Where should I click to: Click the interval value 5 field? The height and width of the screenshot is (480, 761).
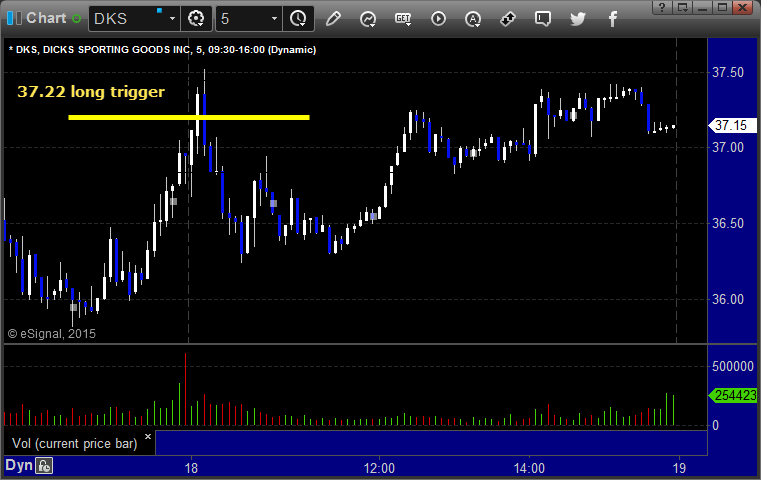pos(242,19)
